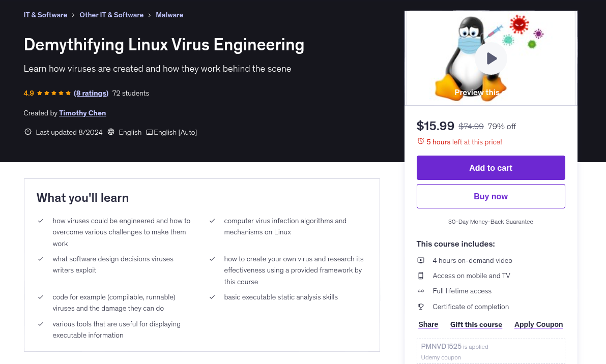
Task: Click the $15.99 price
Action: click(x=435, y=126)
